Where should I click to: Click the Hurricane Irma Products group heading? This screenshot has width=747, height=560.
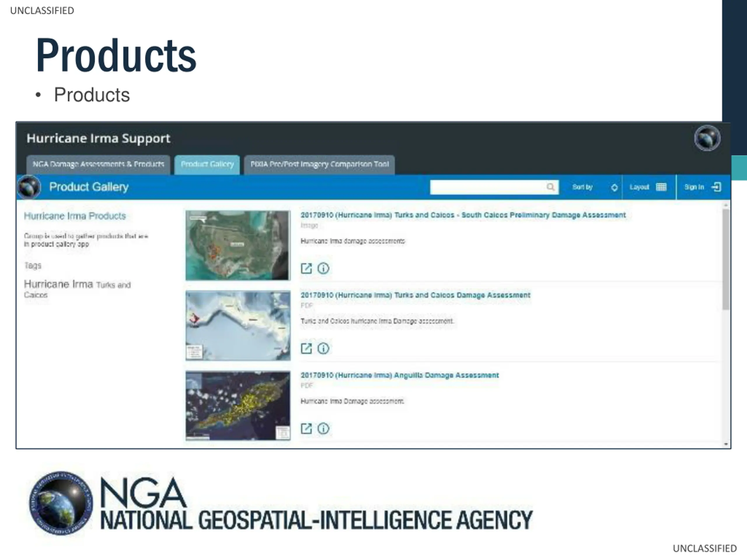[x=75, y=216]
